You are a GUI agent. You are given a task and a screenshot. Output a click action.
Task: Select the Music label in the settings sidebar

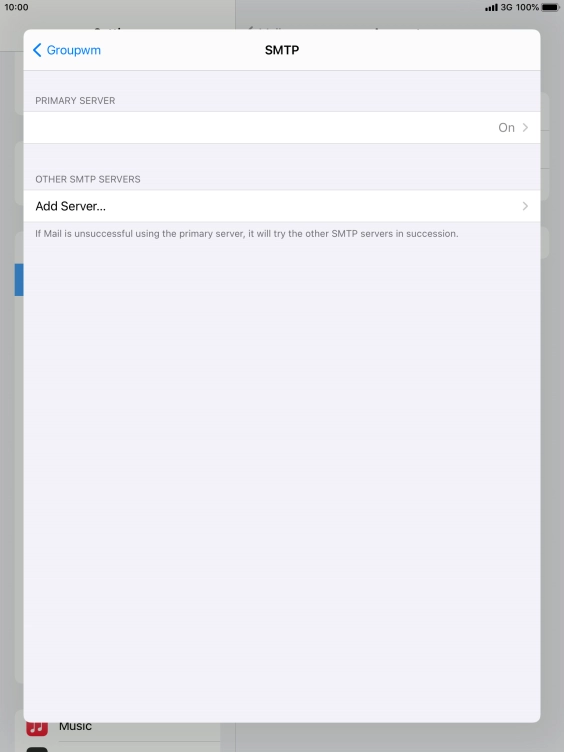pyautogui.click(x=75, y=726)
